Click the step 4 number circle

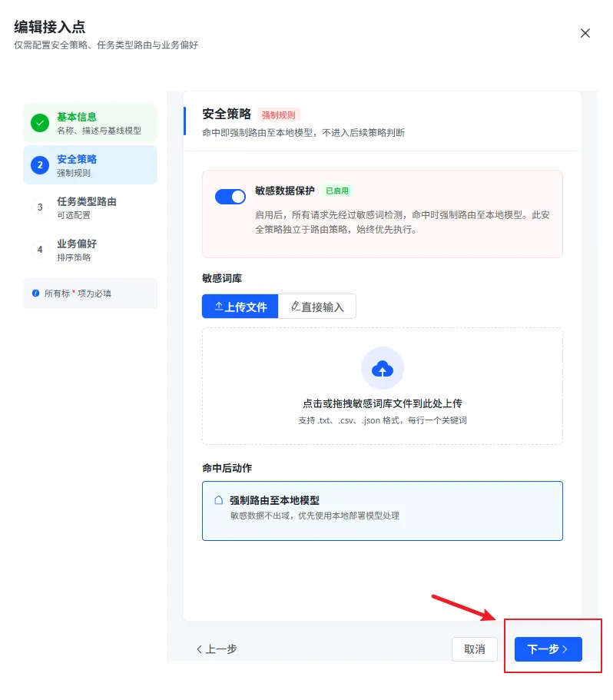[40, 250]
